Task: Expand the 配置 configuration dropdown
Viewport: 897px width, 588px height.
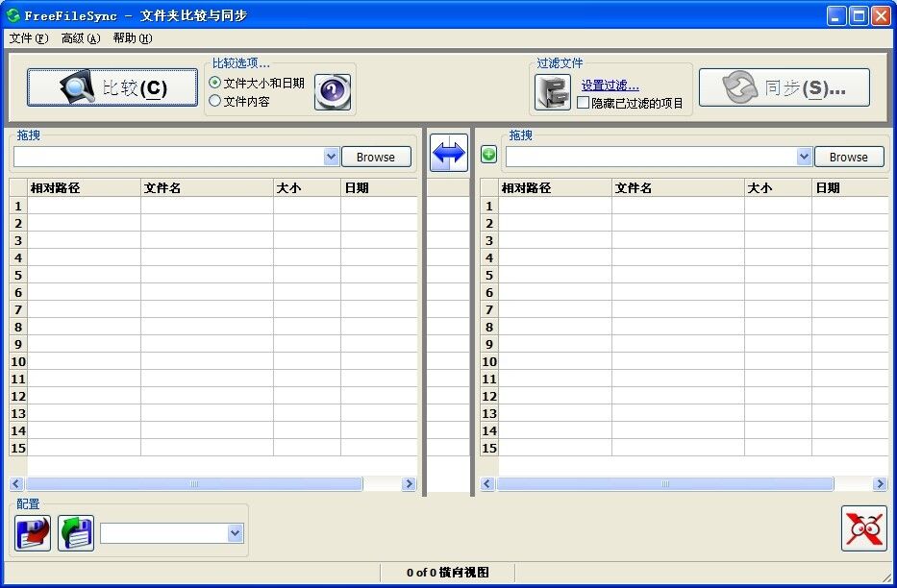Action: coord(236,533)
